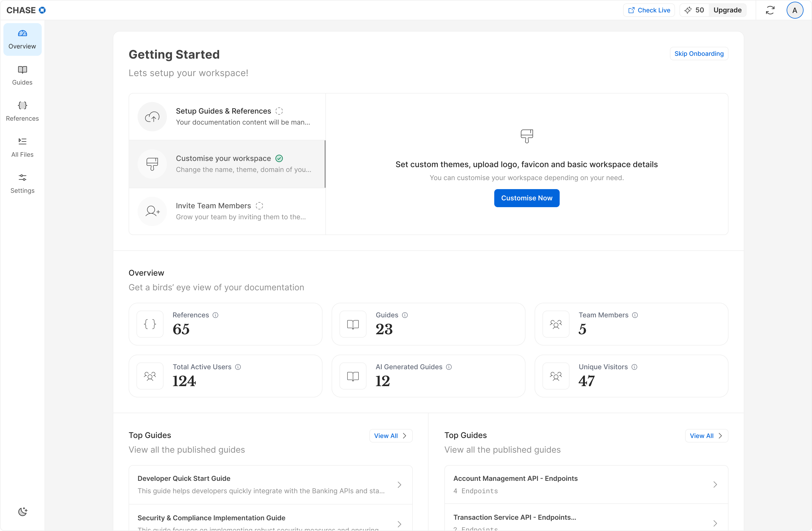Click the AI credits sparkle icon showing 50
The height and width of the screenshot is (531, 812).
[x=688, y=10]
